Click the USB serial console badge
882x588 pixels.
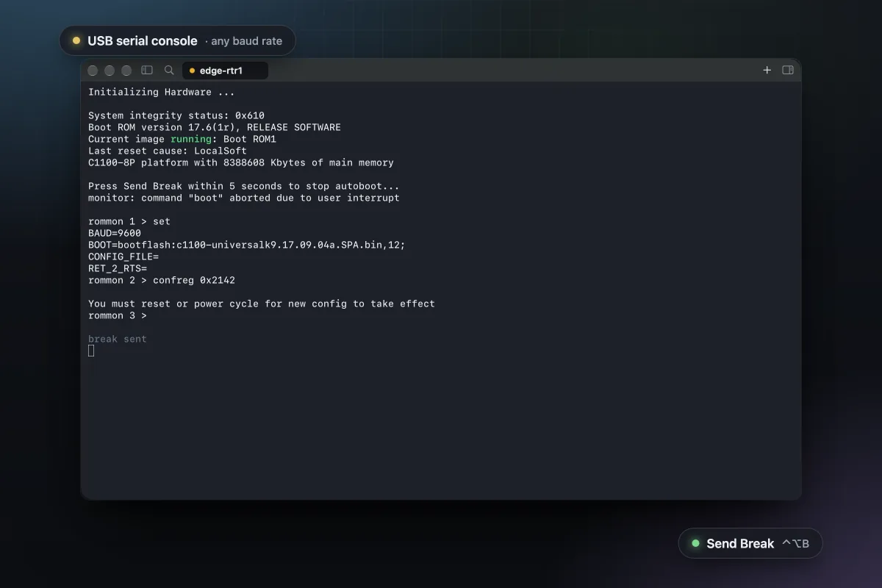tap(177, 40)
